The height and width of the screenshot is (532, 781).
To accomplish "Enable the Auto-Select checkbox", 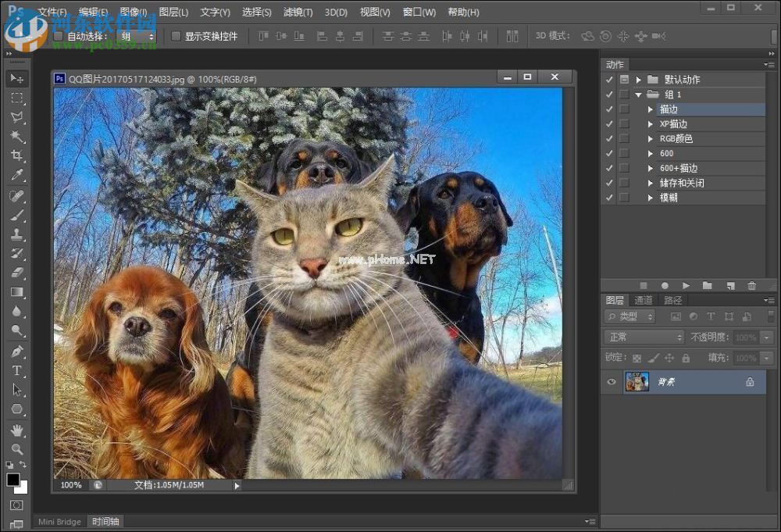I will (58, 36).
